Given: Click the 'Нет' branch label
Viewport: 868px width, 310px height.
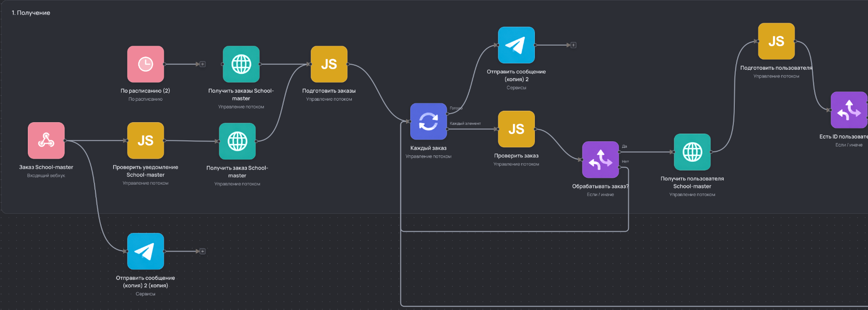Looking at the screenshot, I should (x=625, y=161).
